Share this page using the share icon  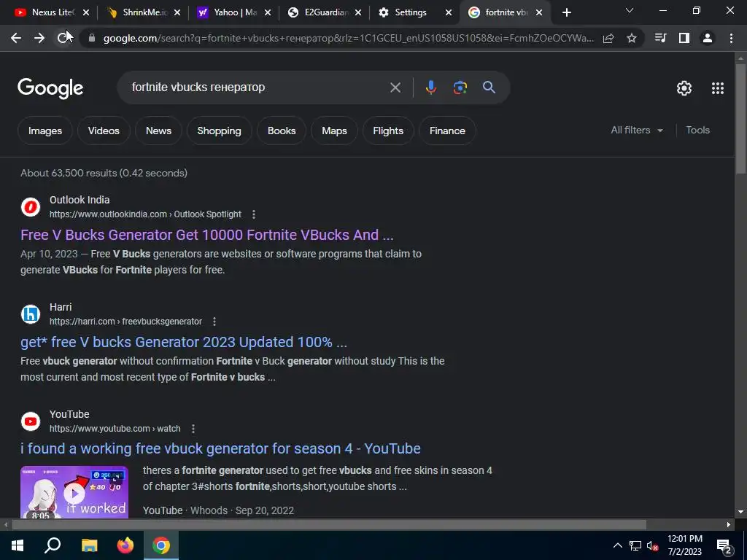[608, 38]
